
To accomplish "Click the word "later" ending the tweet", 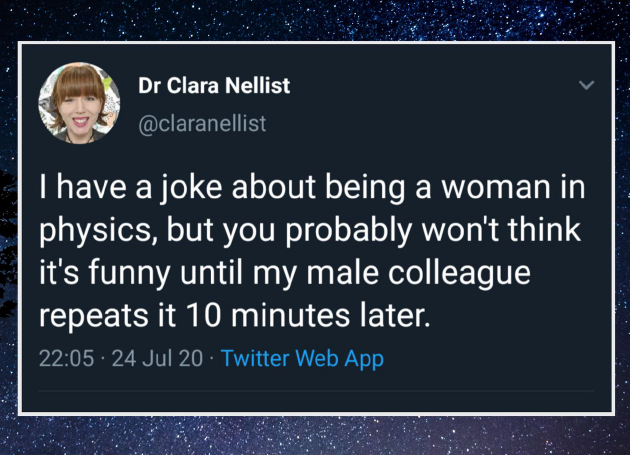I will [x=391, y=317].
